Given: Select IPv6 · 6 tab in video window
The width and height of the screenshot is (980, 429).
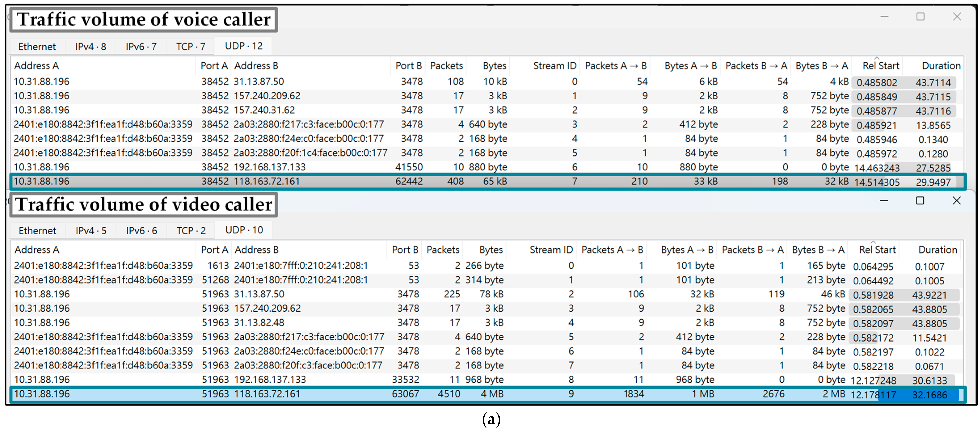Looking at the screenshot, I should click(141, 230).
